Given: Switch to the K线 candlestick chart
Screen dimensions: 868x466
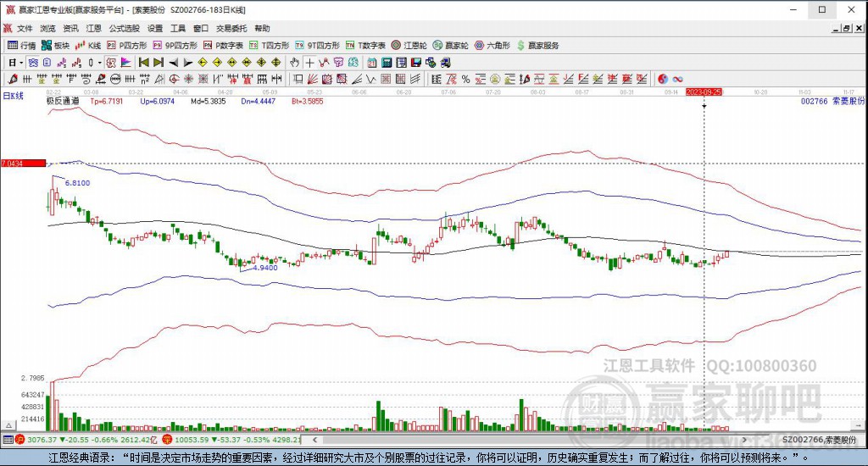Looking at the screenshot, I should pyautogui.click(x=88, y=46).
